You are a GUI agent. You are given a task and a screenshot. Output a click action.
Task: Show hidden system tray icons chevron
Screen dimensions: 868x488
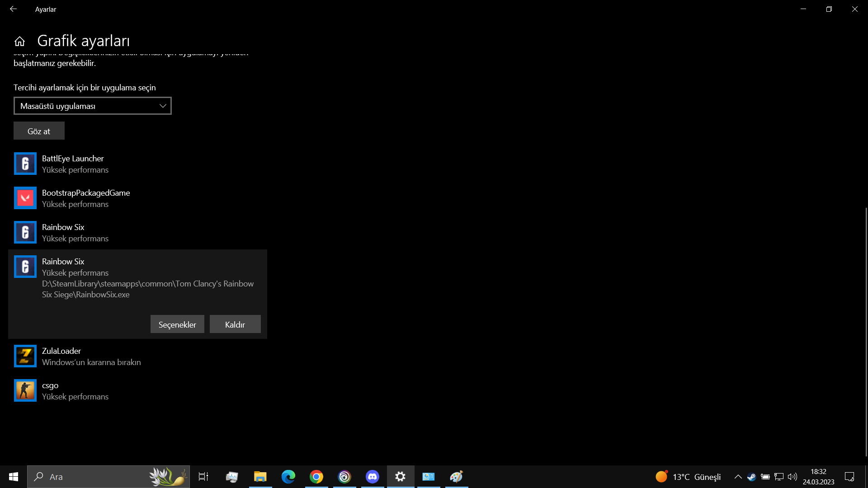(738, 477)
